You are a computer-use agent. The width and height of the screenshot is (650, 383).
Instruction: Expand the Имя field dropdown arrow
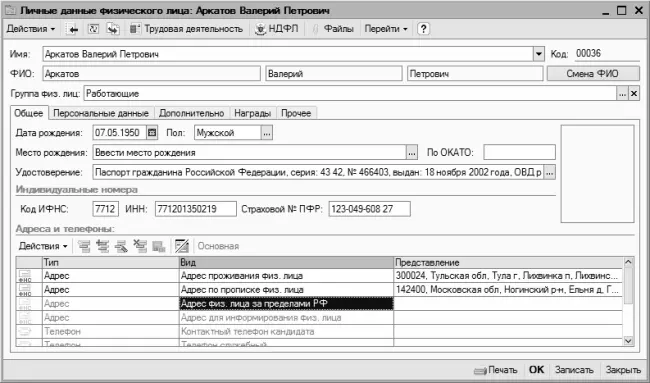pos(538,54)
